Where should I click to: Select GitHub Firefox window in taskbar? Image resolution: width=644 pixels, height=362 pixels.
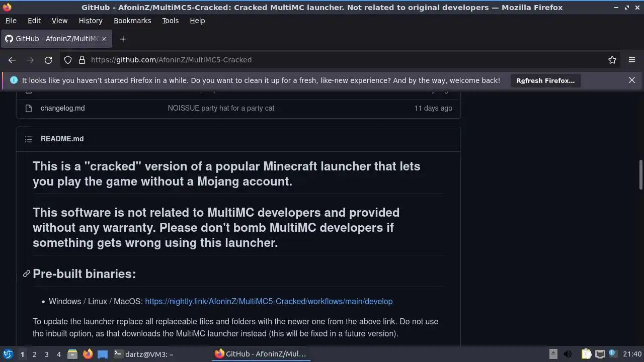click(x=261, y=354)
